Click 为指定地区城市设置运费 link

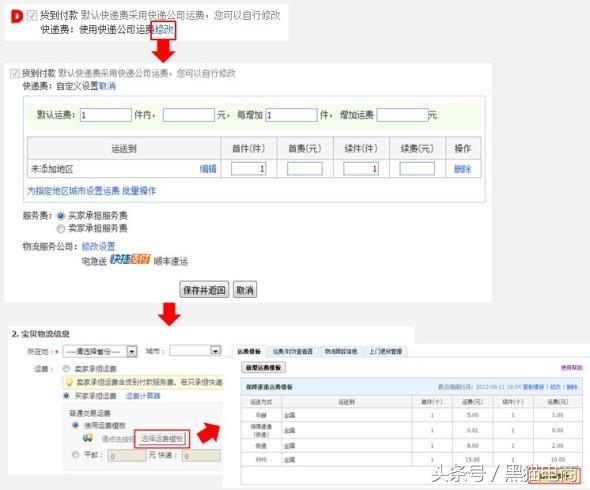[x=73, y=191]
